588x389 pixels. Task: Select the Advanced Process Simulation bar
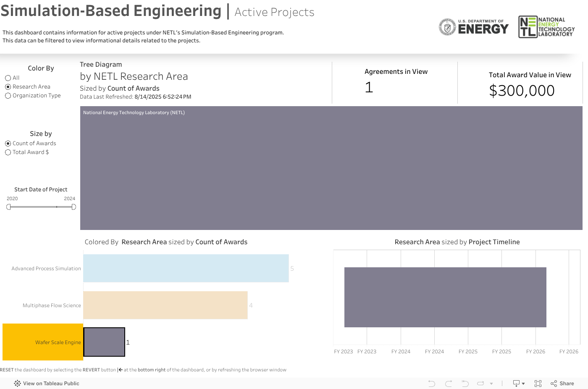(186, 268)
